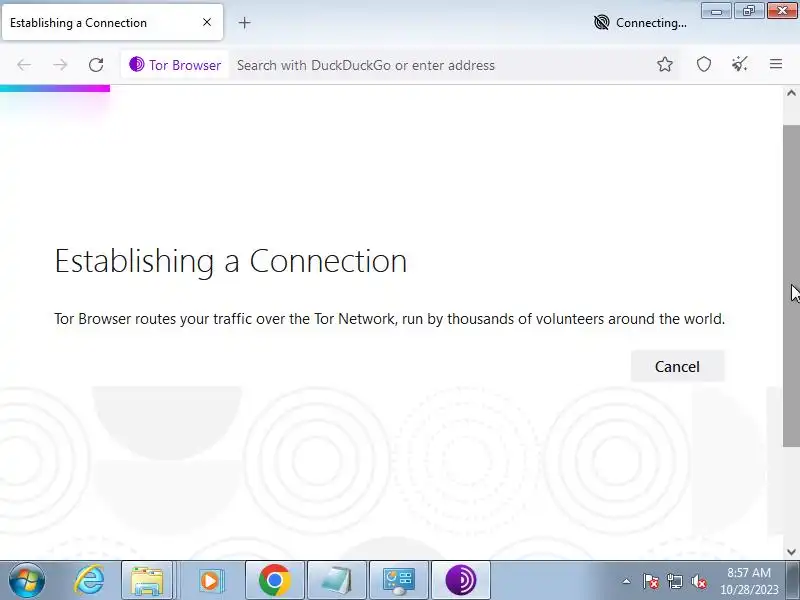Image resolution: width=800 pixels, height=600 pixels.
Task: Open the Control Panel taskbar item
Action: tap(399, 580)
